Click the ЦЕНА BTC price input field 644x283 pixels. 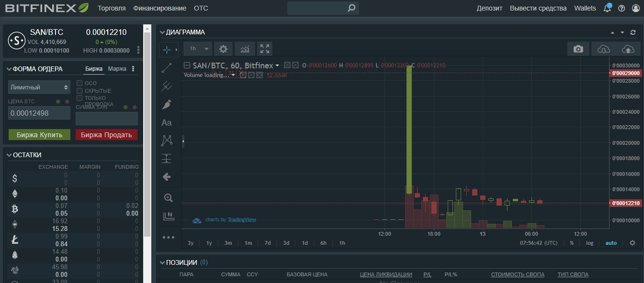point(39,113)
